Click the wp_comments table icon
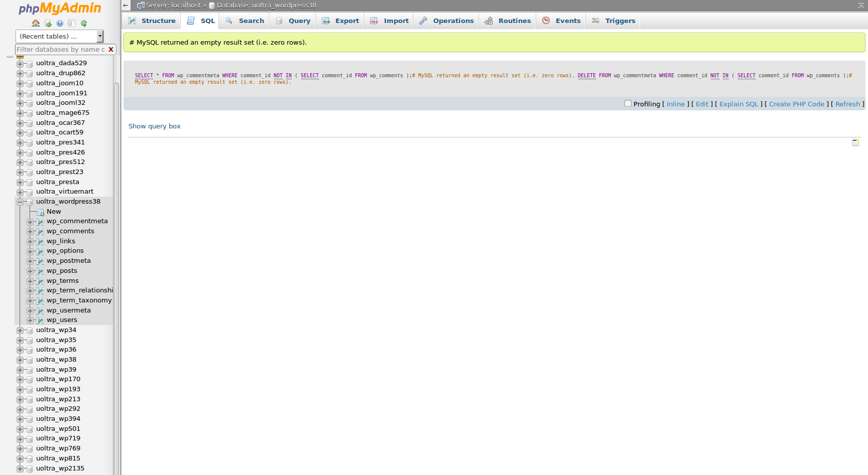This screenshot has width=868, height=475. (41, 232)
